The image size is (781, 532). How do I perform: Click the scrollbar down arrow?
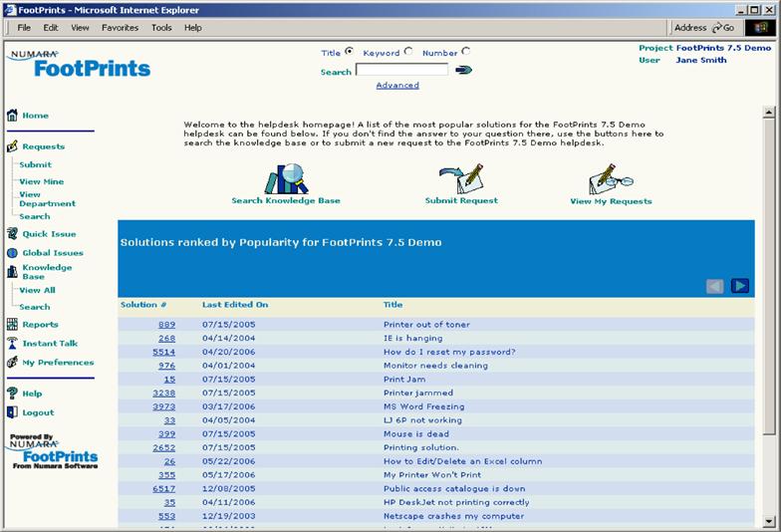[x=769, y=522]
